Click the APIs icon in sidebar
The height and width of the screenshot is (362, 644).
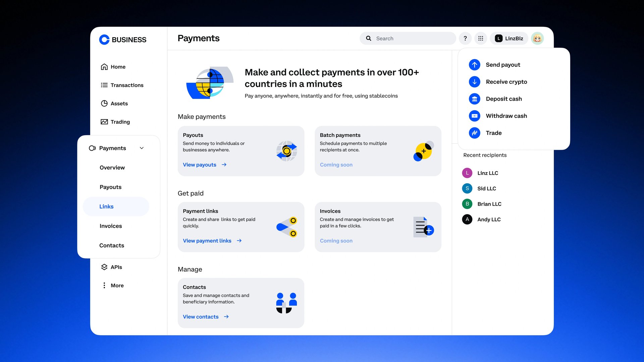pos(104,267)
